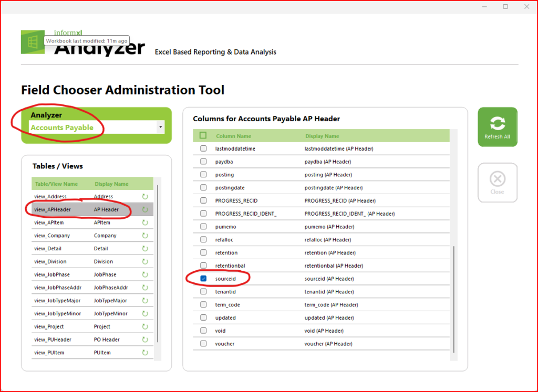Click the Table/View Name column header

[56, 184]
